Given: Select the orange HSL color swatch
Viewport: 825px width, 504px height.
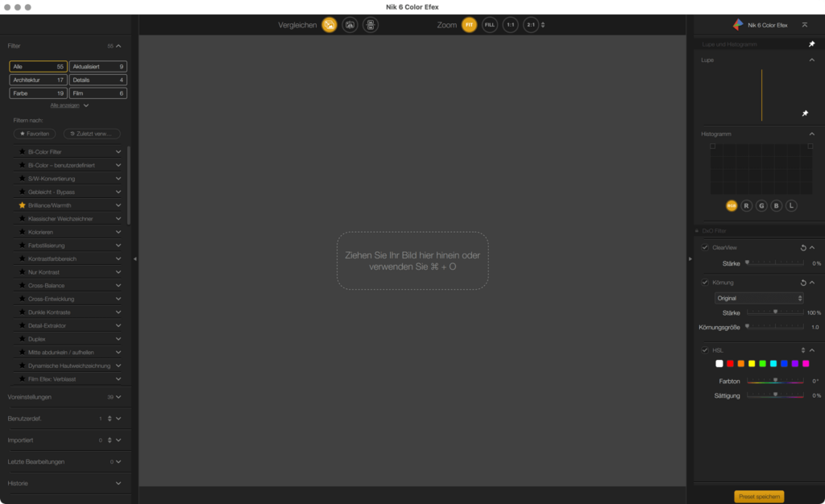Looking at the screenshot, I should tap(741, 364).
